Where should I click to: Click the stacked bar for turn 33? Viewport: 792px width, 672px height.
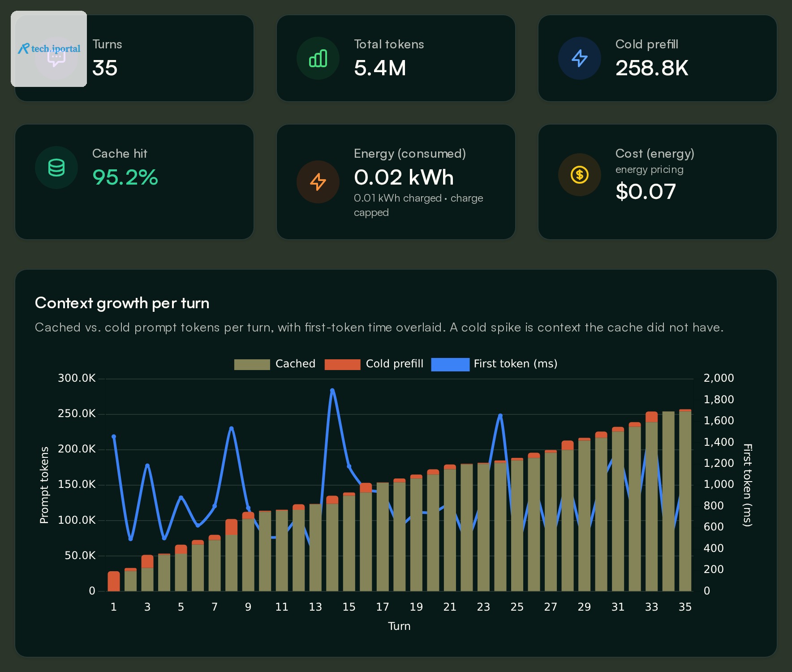point(651,501)
